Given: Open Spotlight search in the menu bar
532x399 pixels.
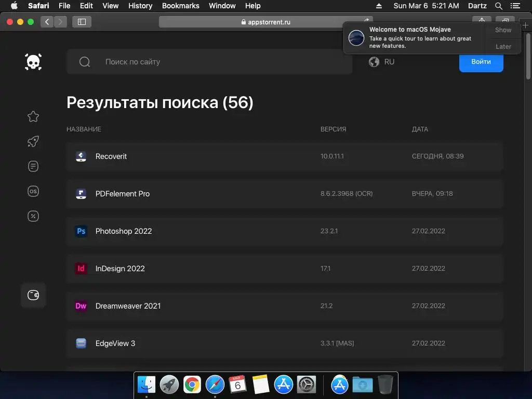Looking at the screenshot, I should [x=498, y=6].
